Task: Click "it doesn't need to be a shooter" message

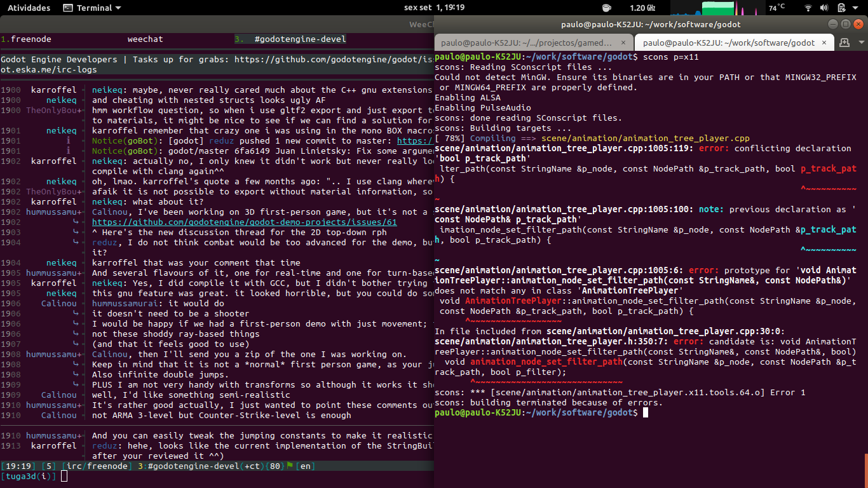Action: 171,313
